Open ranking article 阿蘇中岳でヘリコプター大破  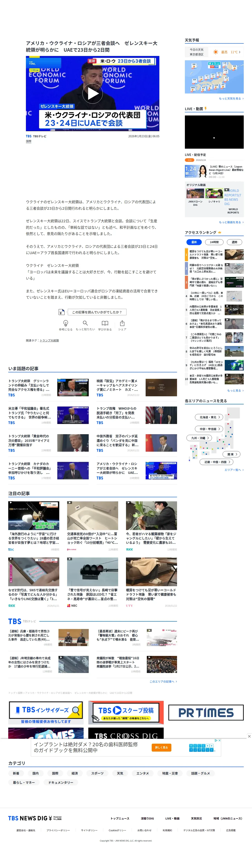click(x=214, y=268)
